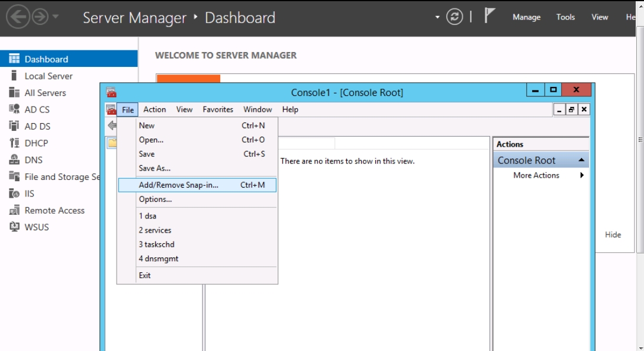
Task: Select the Local Server icon
Action: click(x=14, y=76)
